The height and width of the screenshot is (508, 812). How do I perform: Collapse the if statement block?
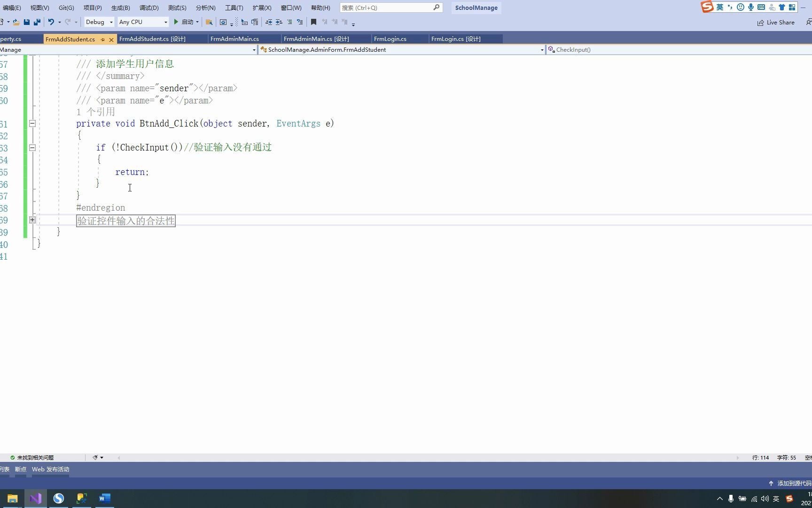(32, 147)
